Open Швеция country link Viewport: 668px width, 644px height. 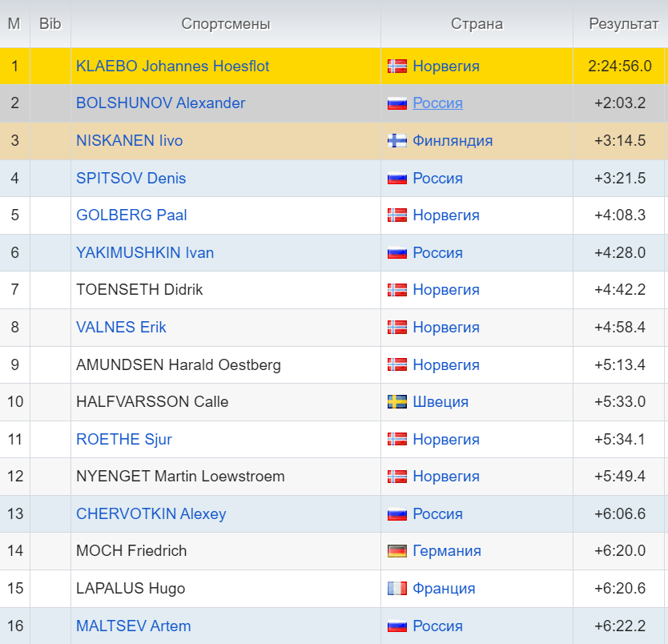pyautogui.click(x=441, y=401)
